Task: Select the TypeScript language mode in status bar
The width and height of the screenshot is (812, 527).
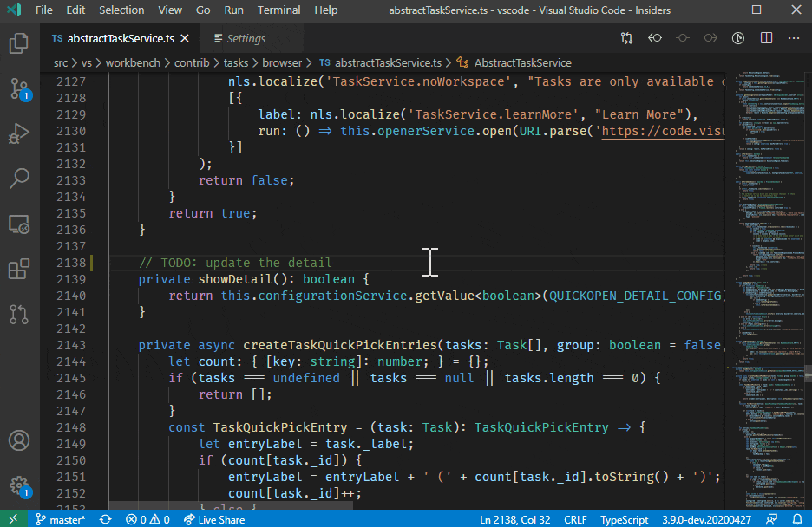Action: (x=625, y=519)
